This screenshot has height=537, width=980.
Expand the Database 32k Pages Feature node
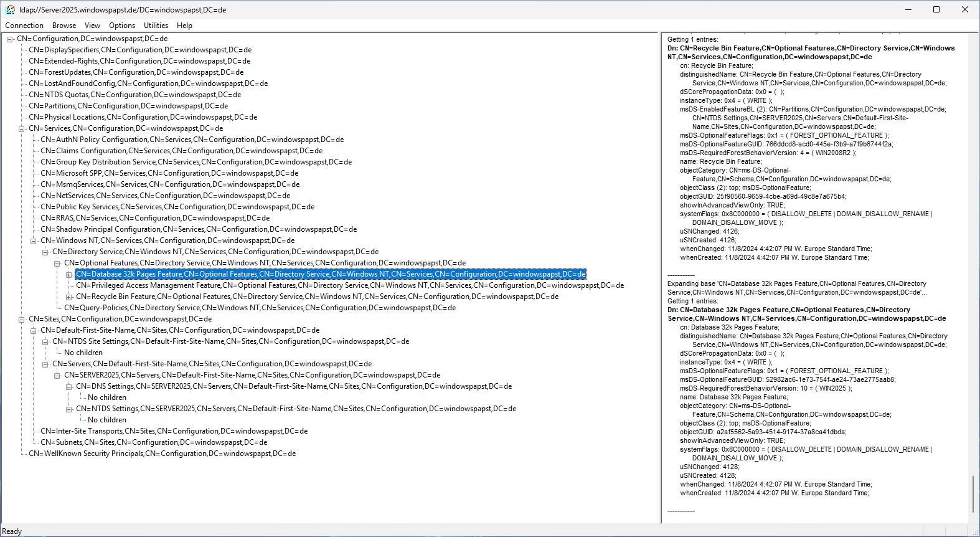pos(69,275)
